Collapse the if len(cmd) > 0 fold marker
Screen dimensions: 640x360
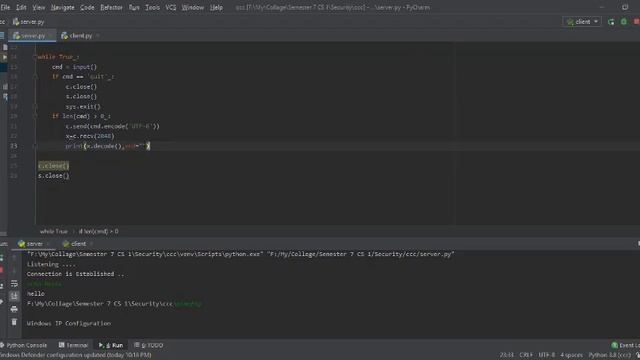tap(35, 116)
